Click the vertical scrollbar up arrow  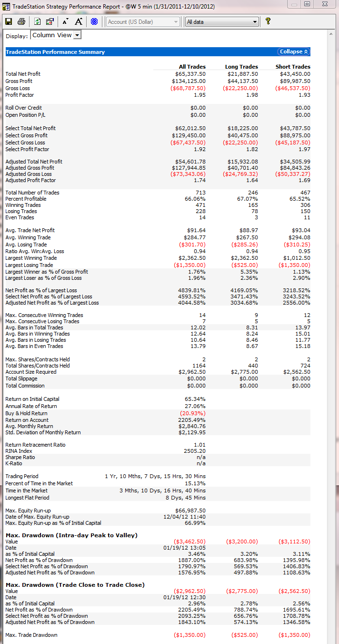pyautogui.click(x=331, y=33)
